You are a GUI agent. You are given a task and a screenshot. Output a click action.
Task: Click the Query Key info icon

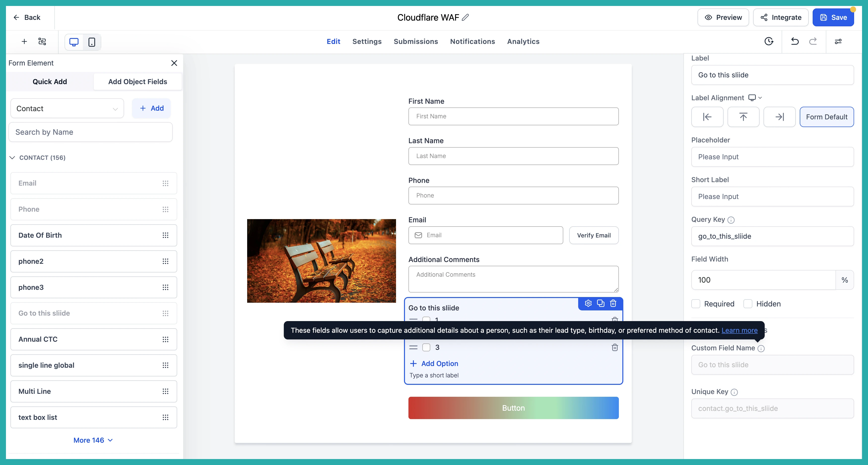pos(731,220)
